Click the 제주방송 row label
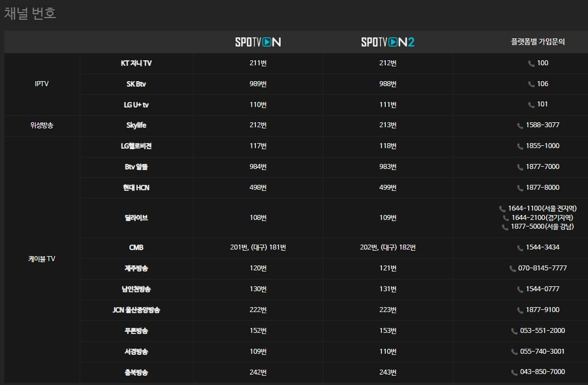Viewport: 588px width, 385px height. click(136, 268)
